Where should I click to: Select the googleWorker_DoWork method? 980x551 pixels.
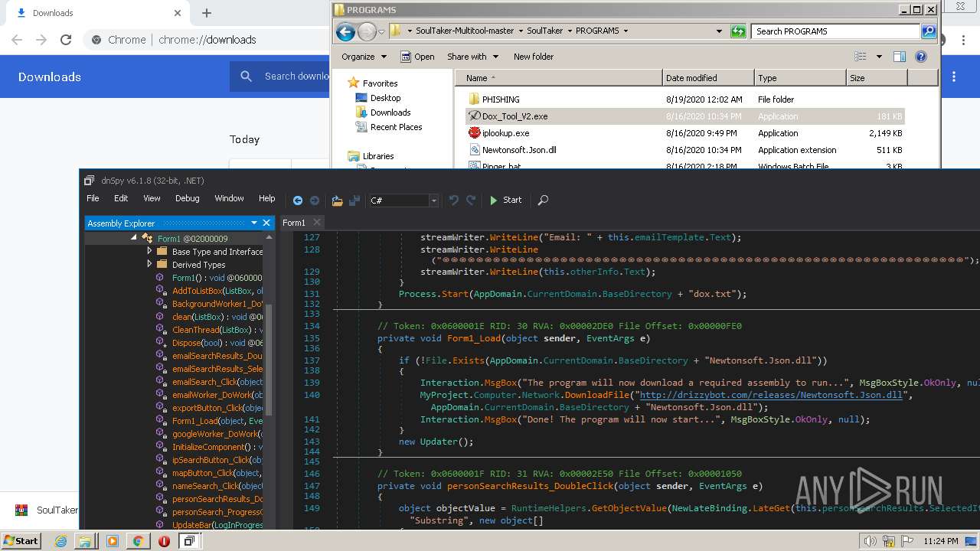[209, 434]
